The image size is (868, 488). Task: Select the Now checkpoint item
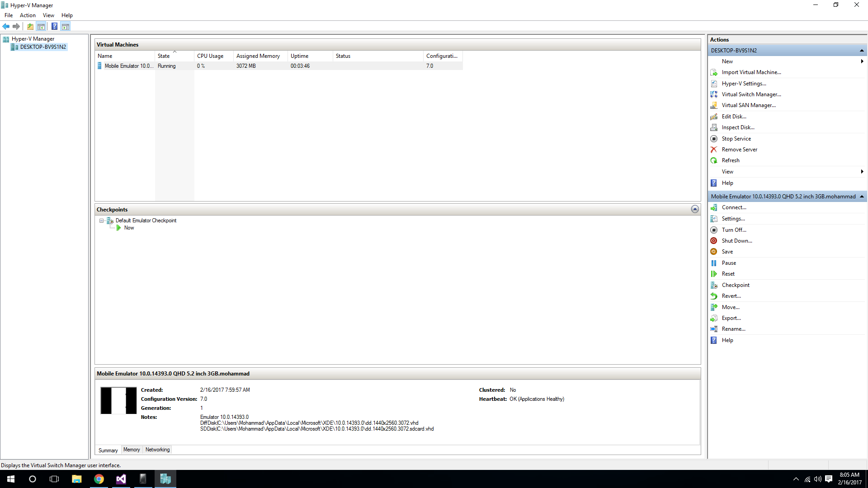point(129,228)
